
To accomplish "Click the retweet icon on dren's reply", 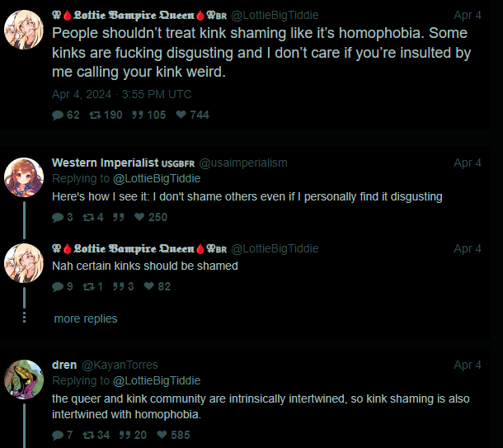I will pyautogui.click(x=88, y=435).
